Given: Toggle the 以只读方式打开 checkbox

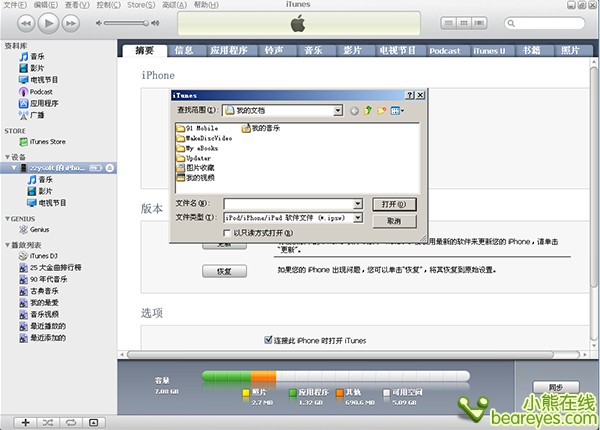Looking at the screenshot, I should pyautogui.click(x=227, y=233).
